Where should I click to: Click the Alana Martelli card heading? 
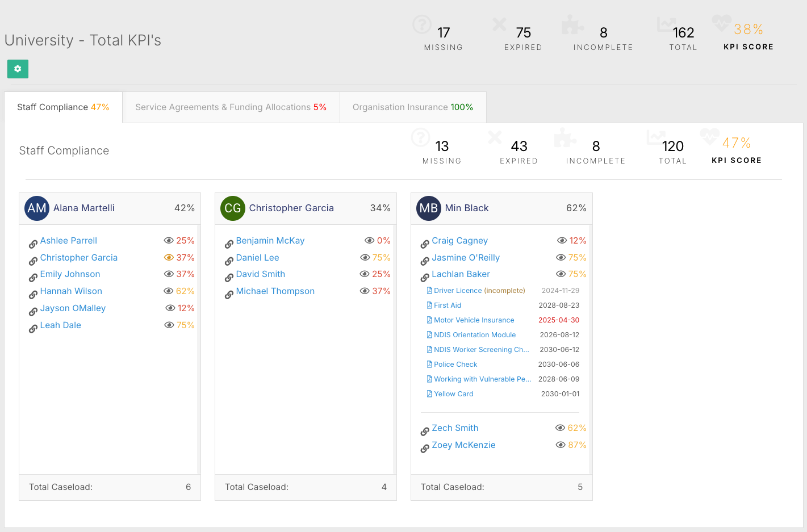pos(84,208)
